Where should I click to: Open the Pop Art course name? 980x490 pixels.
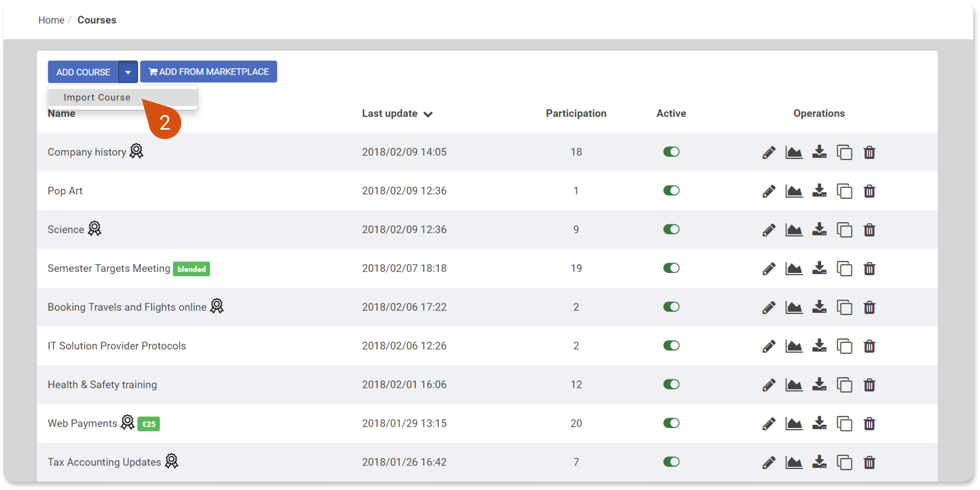tap(65, 191)
